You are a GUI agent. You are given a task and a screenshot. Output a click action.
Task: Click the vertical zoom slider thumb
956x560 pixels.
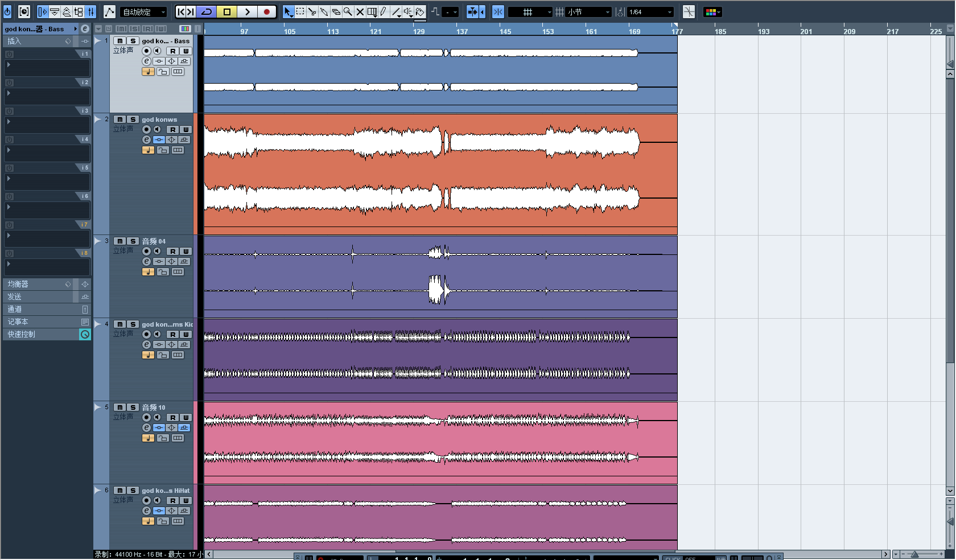[x=950, y=522]
